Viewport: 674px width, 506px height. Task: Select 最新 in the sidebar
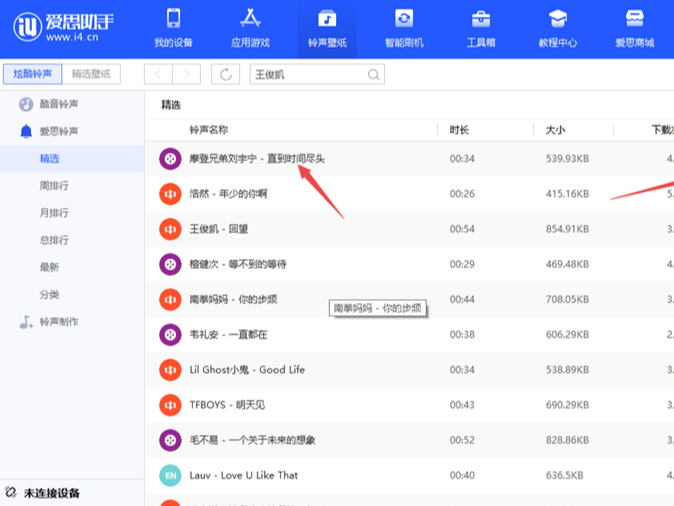tap(49, 267)
